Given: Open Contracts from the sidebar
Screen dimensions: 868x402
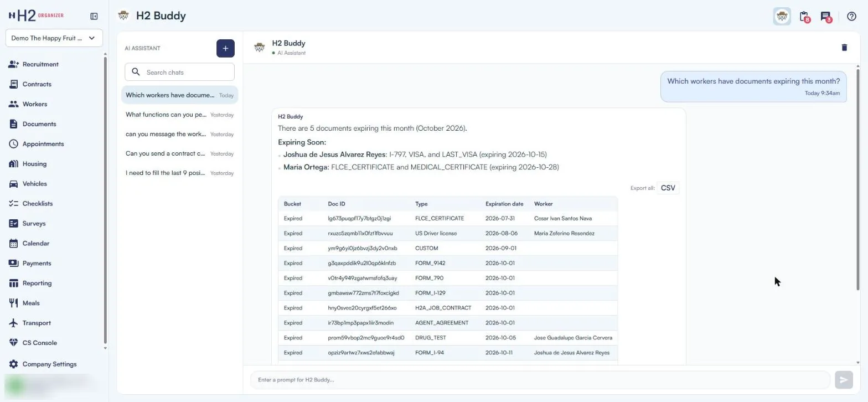Looking at the screenshot, I should pyautogui.click(x=37, y=84).
